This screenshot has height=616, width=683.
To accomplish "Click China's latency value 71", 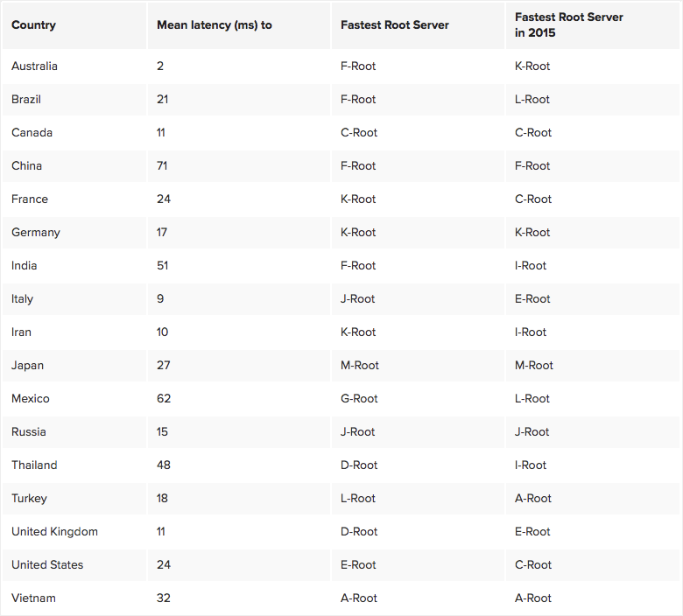I will coord(161,166).
